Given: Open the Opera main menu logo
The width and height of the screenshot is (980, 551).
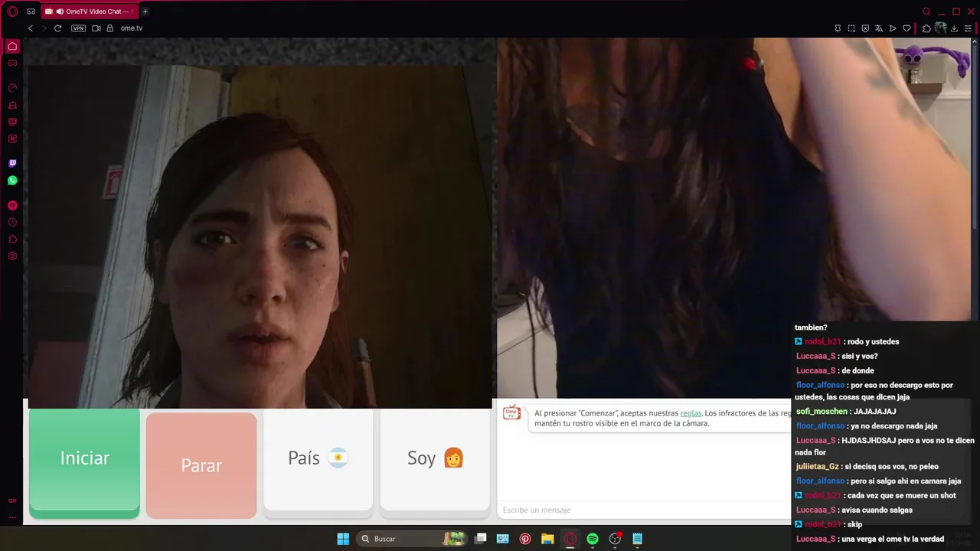Looking at the screenshot, I should click(12, 11).
